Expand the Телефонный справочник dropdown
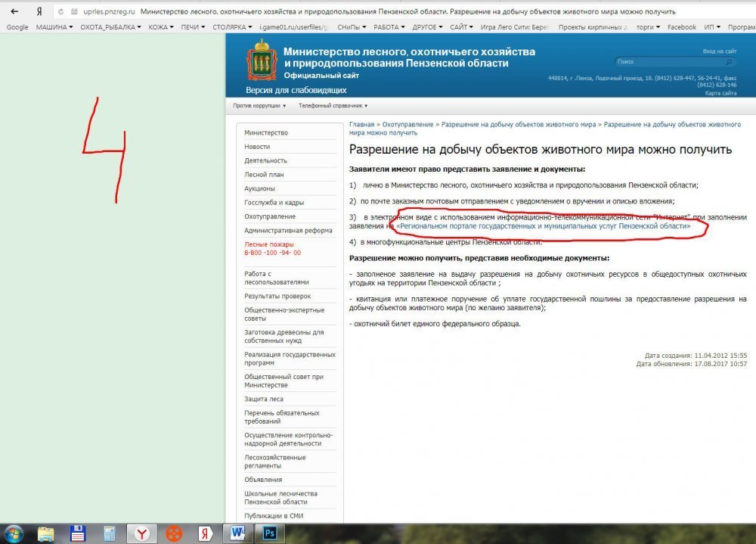756x544 pixels. coord(332,106)
